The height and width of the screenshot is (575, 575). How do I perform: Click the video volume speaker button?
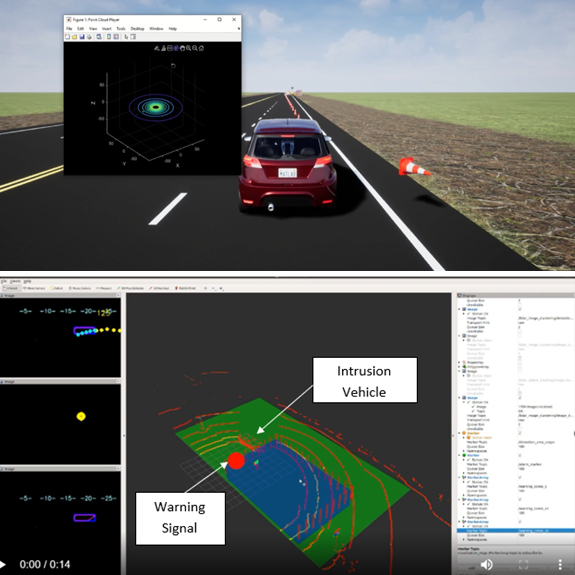point(486,564)
